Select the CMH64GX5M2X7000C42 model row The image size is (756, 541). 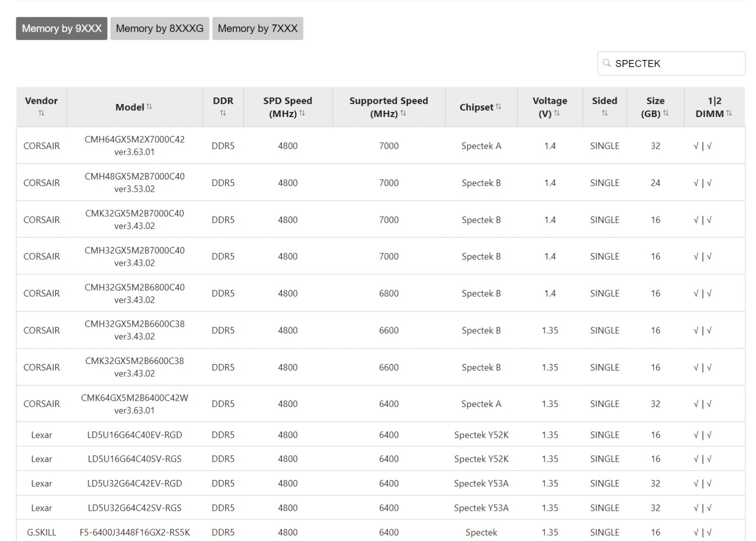click(x=135, y=146)
